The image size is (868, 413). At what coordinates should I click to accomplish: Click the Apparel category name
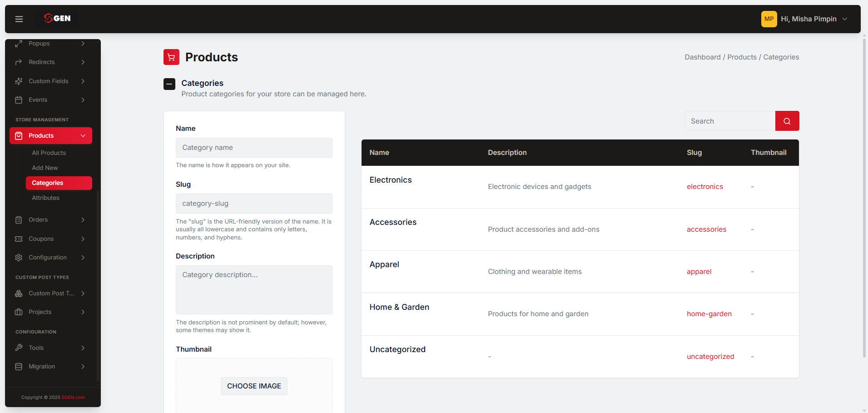tap(384, 264)
